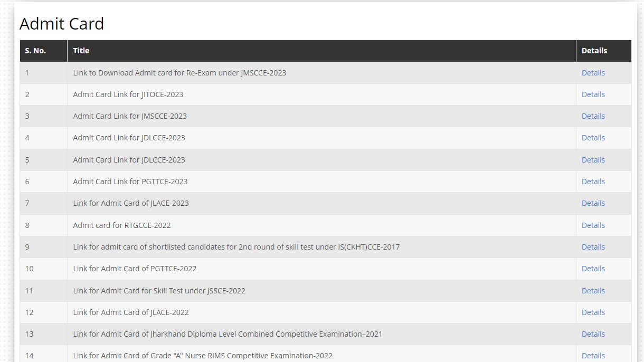Click the Details column header

[594, 51]
